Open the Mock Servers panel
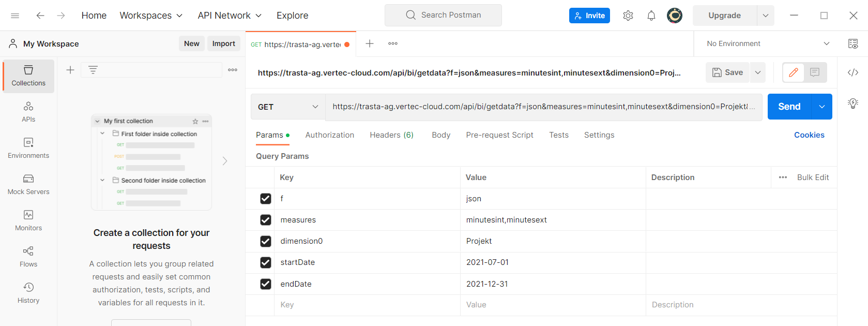 click(x=28, y=184)
